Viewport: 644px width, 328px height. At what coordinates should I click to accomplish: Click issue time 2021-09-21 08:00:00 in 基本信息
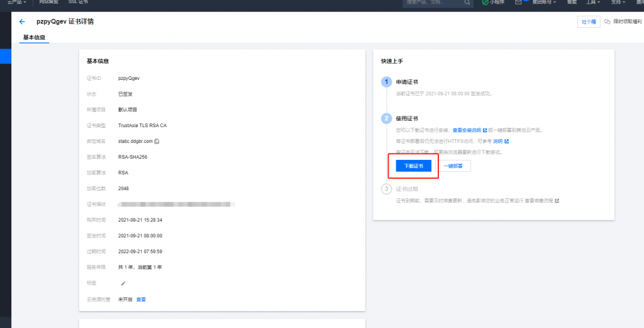[140, 235]
